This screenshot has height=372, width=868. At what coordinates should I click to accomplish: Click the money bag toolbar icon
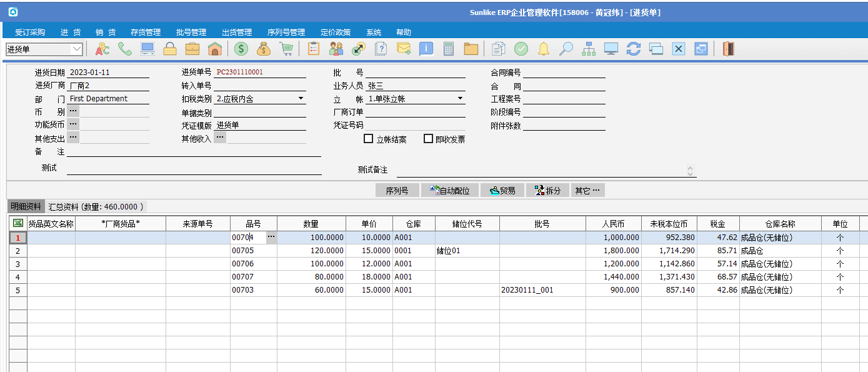click(x=264, y=49)
